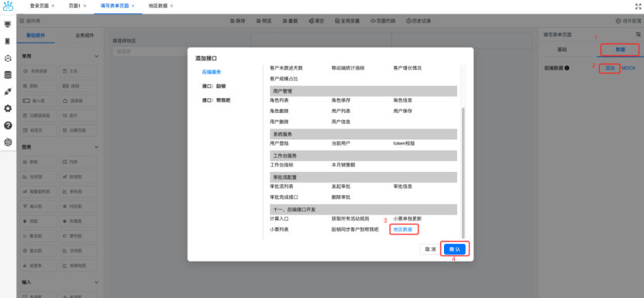Open the 数据 tab in config panel
Viewport: 644px width, 298px height.
[620, 50]
